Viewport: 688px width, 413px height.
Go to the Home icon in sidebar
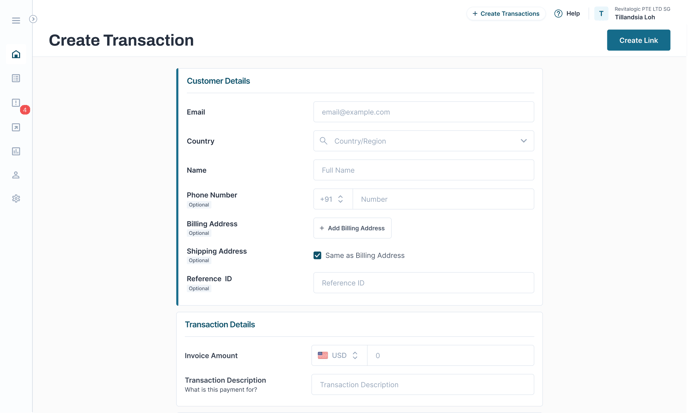(16, 54)
